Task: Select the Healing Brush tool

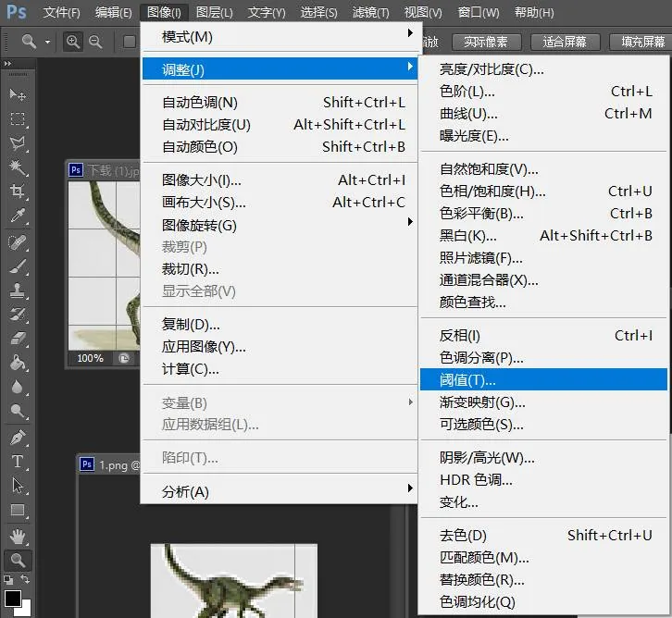Action: click(18, 242)
